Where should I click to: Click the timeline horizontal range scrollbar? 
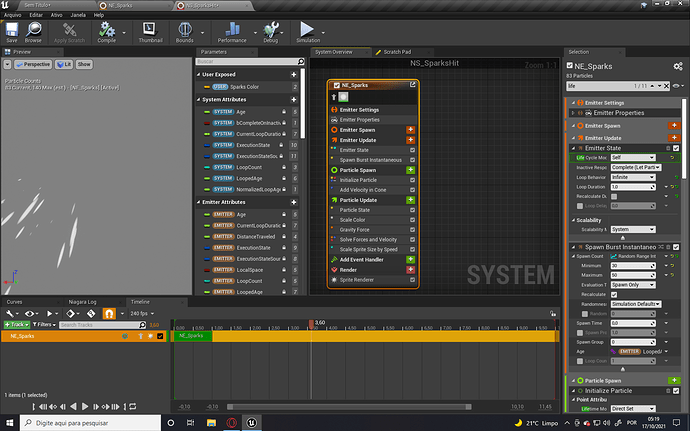pyautogui.click(x=349, y=407)
